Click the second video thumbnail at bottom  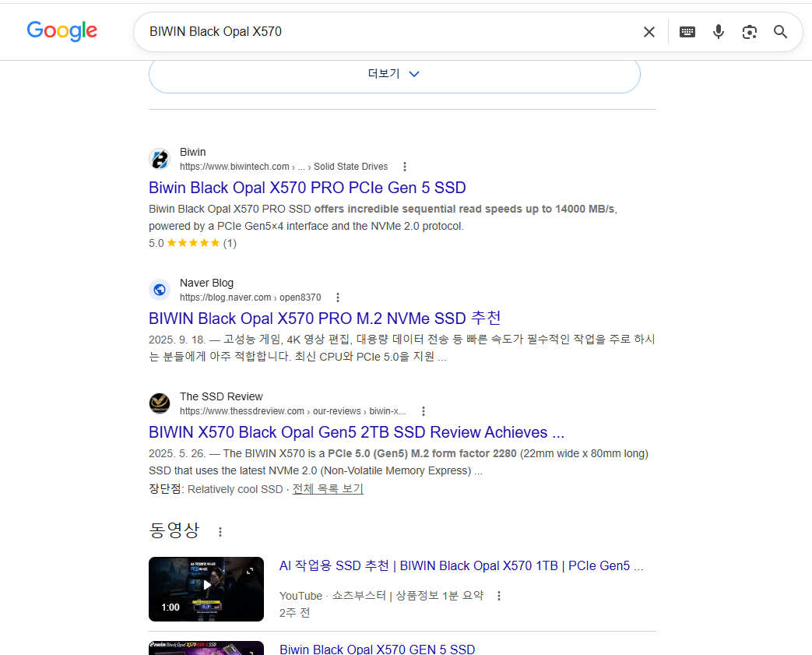(x=206, y=648)
